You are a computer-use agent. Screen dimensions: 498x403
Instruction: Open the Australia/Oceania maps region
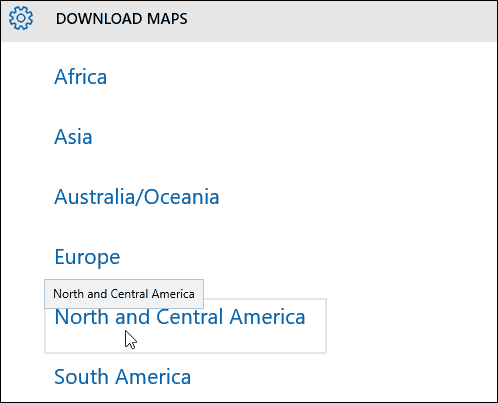click(x=137, y=197)
